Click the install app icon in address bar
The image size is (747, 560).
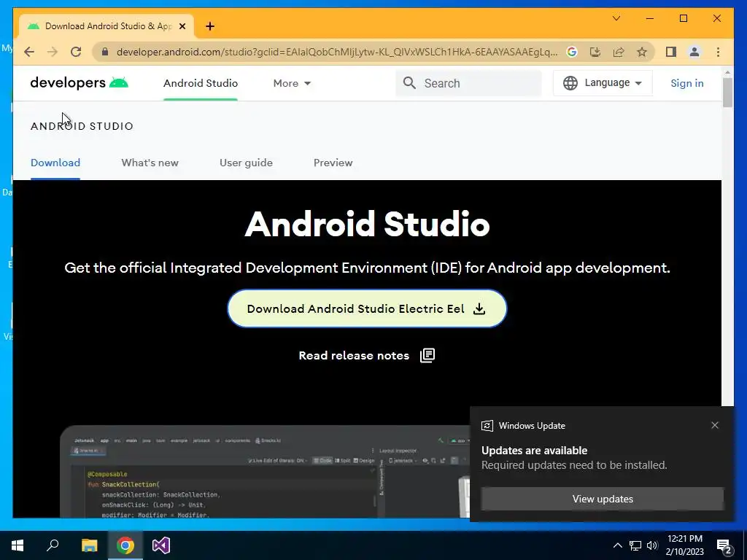595,52
